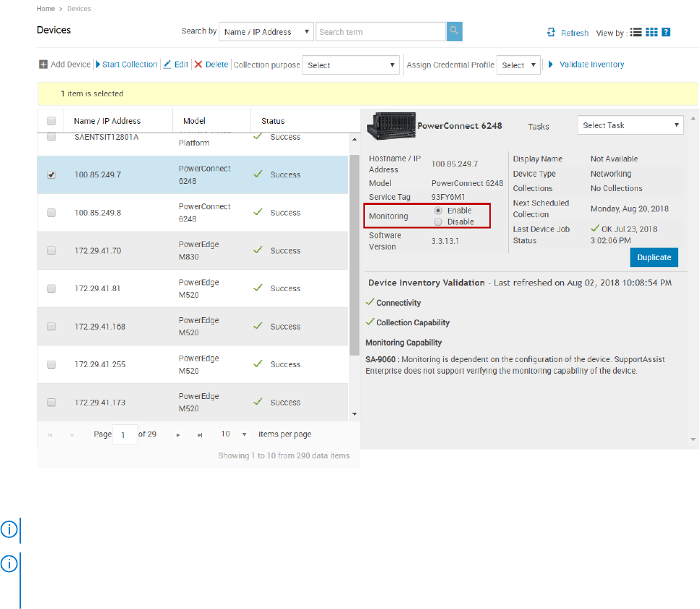This screenshot has height=609, width=700.
Task: Check the 172.29.41.81 device checkbox
Action: click(x=51, y=288)
